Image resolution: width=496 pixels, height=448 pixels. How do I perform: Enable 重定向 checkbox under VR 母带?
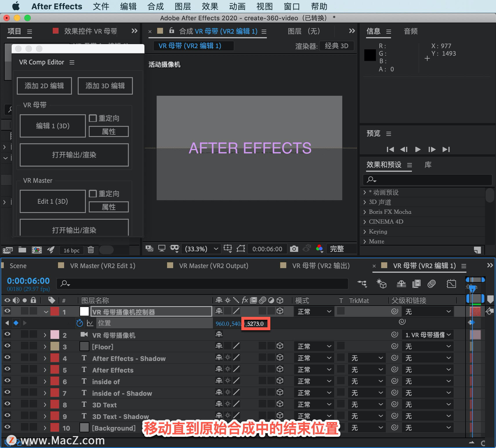coord(93,118)
